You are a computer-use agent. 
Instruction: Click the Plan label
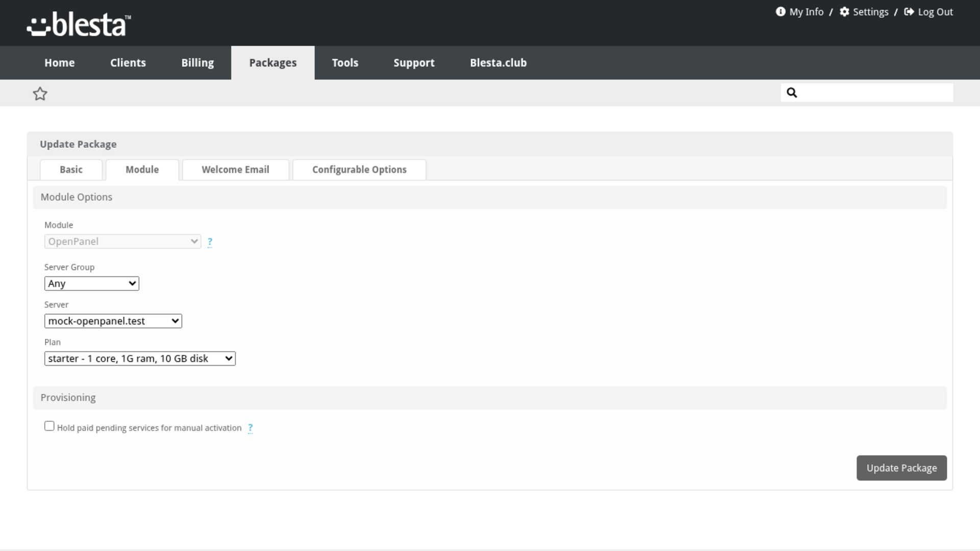pos(53,342)
